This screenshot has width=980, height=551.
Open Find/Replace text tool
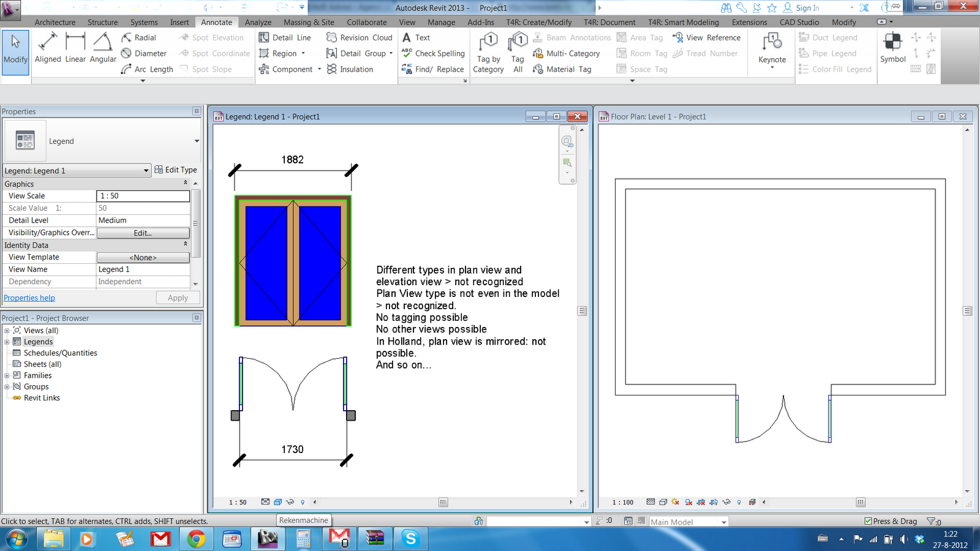432,69
